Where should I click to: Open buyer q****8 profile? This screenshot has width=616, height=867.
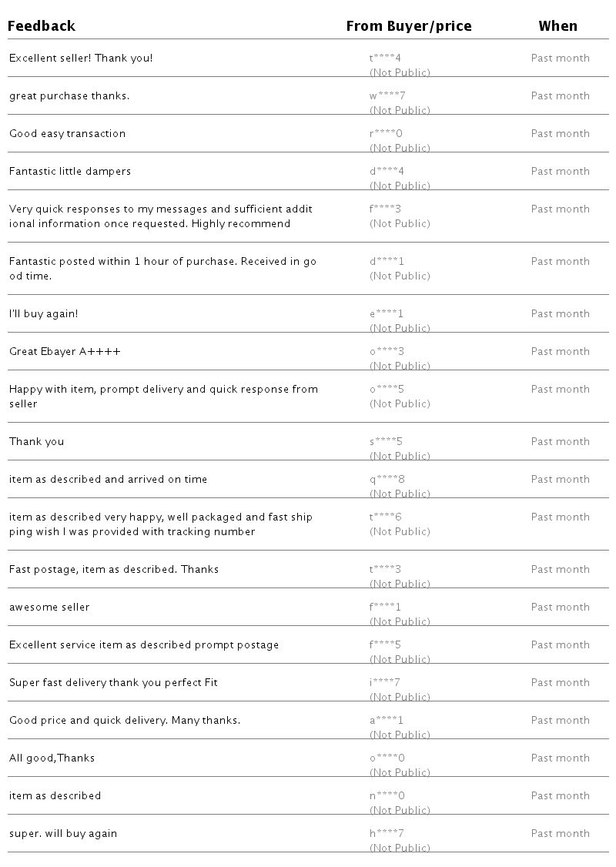coord(387,480)
